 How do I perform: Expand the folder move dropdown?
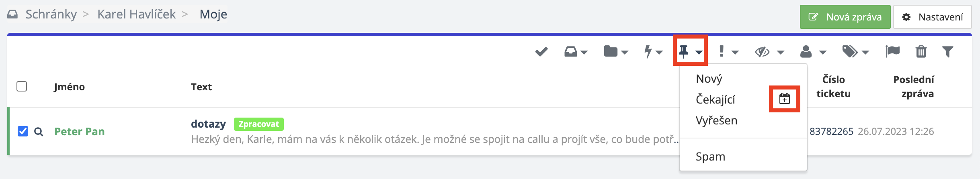615,52
